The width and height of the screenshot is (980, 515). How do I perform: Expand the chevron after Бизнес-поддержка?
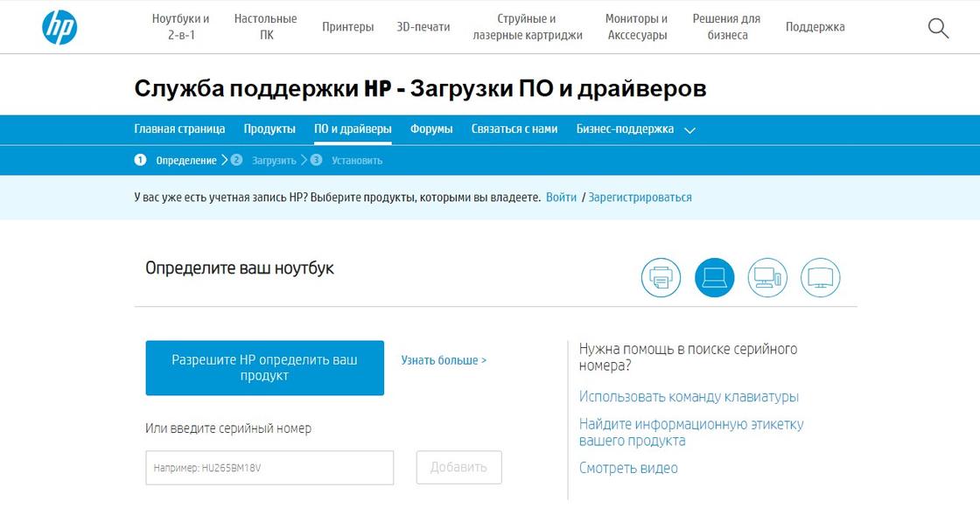(x=689, y=130)
